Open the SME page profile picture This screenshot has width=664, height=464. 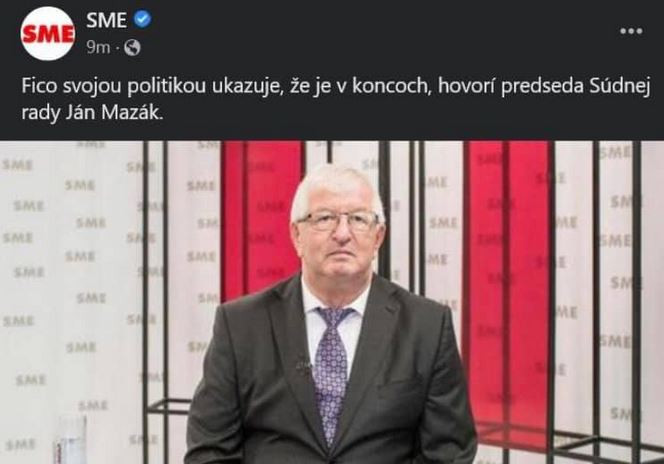pyautogui.click(x=48, y=33)
